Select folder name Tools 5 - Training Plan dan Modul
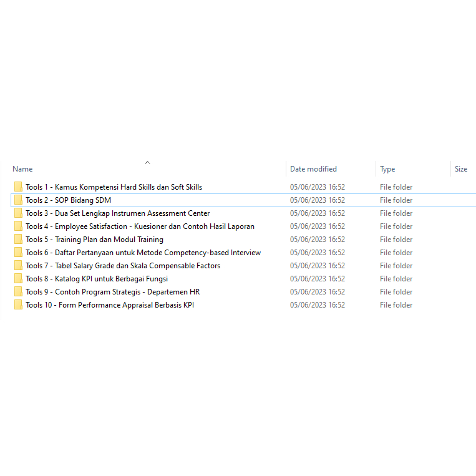This screenshot has height=476, width=476. click(94, 239)
